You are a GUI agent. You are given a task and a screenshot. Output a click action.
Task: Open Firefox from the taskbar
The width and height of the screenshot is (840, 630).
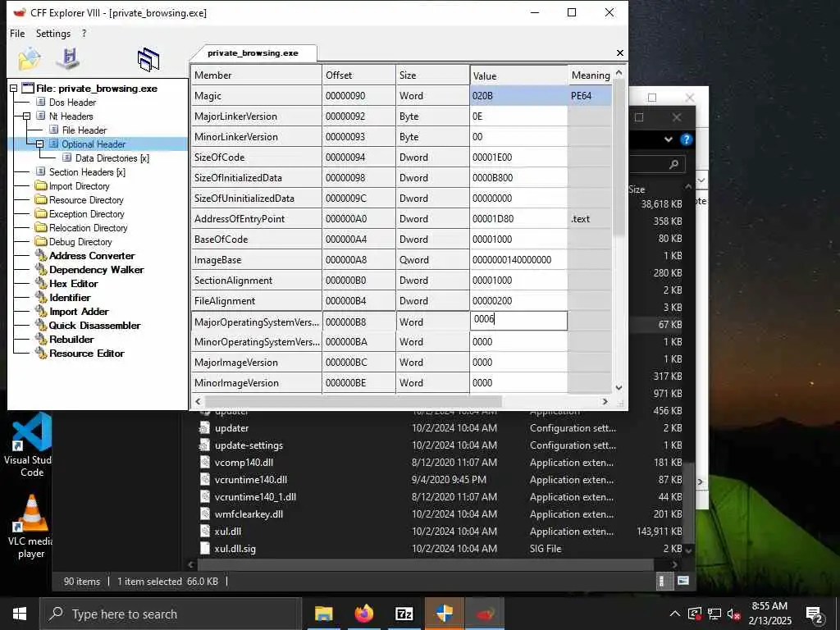coord(363,614)
